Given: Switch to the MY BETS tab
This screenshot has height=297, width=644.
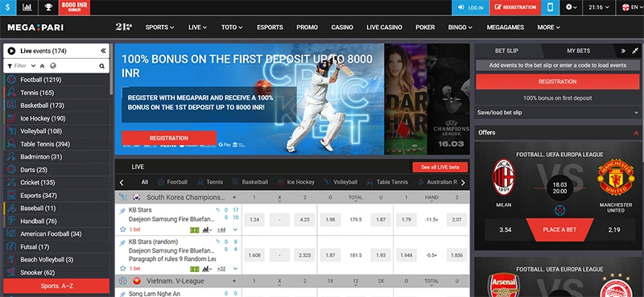Looking at the screenshot, I should (578, 51).
